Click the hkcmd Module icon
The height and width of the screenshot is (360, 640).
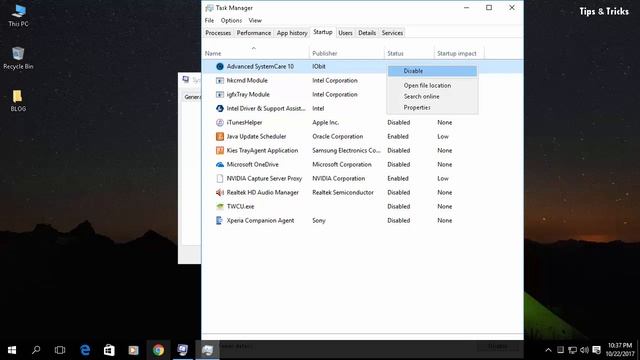[x=220, y=80]
